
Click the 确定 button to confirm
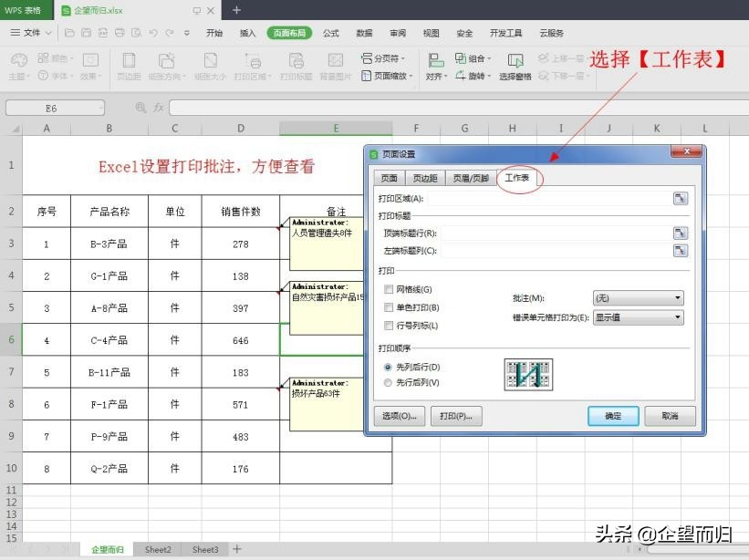pyautogui.click(x=613, y=416)
